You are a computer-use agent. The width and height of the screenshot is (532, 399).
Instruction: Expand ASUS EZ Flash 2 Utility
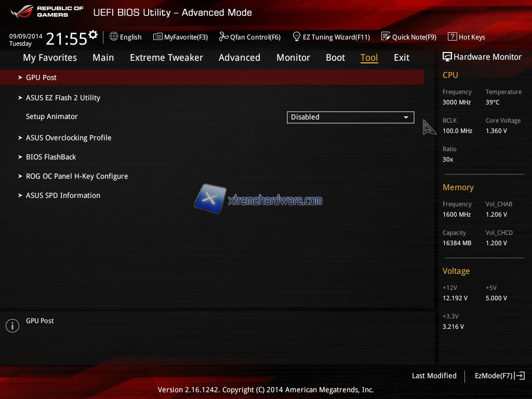click(x=63, y=98)
